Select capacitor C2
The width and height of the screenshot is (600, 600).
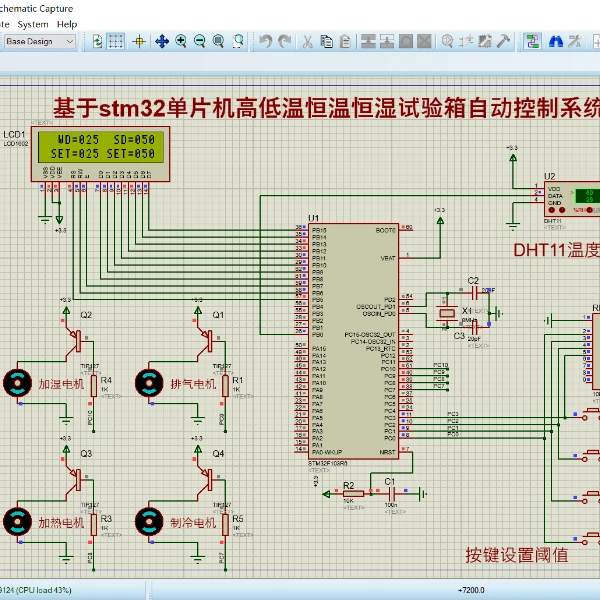474,293
